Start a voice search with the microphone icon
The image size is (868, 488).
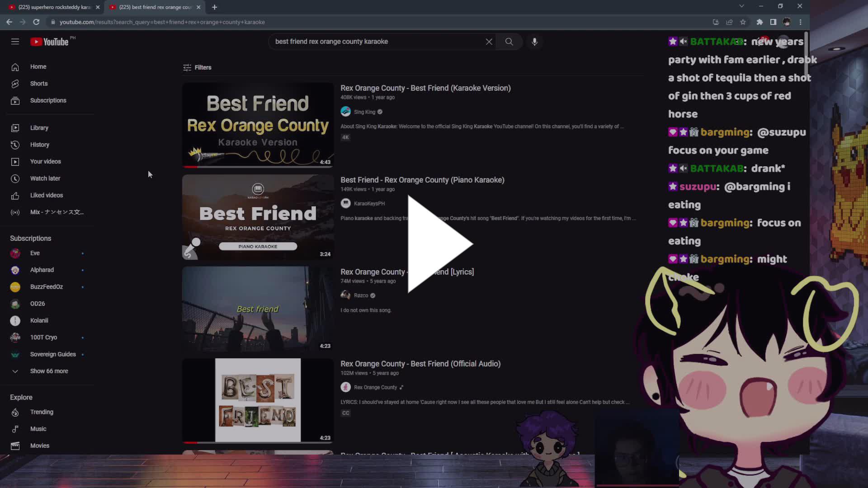pyautogui.click(x=534, y=42)
